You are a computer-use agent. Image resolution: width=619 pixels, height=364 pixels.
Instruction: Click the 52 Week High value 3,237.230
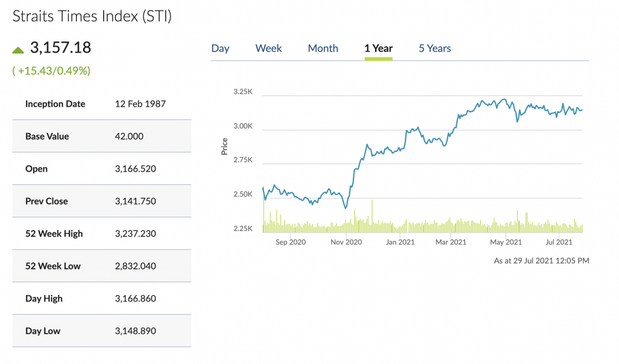click(x=135, y=234)
